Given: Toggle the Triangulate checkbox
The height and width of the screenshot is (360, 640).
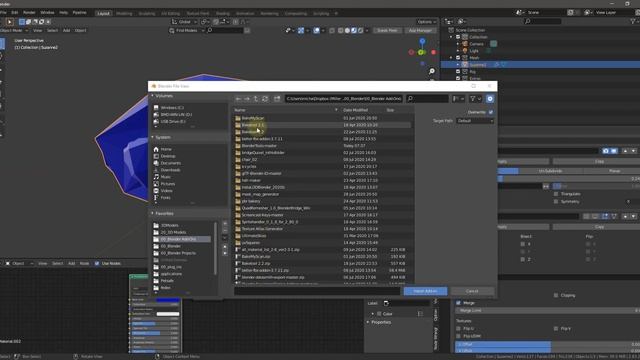Looking at the screenshot, I should (x=556, y=194).
